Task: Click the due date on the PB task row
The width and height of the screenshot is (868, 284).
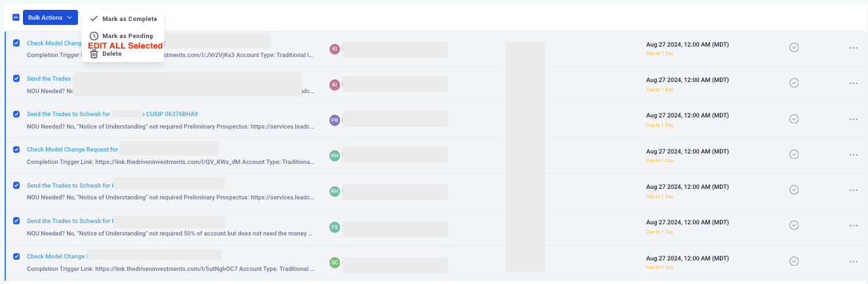Action: click(x=687, y=115)
